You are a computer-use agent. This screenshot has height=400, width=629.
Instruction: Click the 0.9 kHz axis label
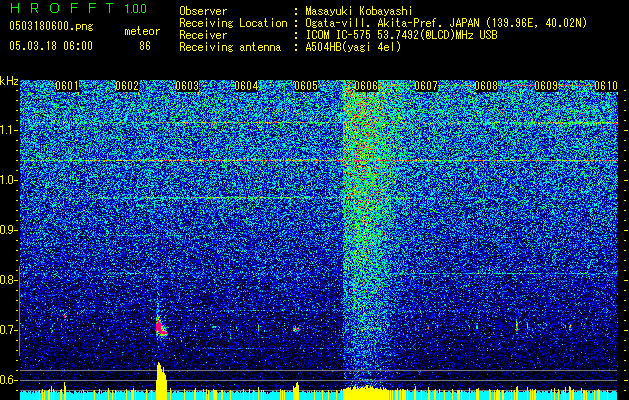click(9, 230)
